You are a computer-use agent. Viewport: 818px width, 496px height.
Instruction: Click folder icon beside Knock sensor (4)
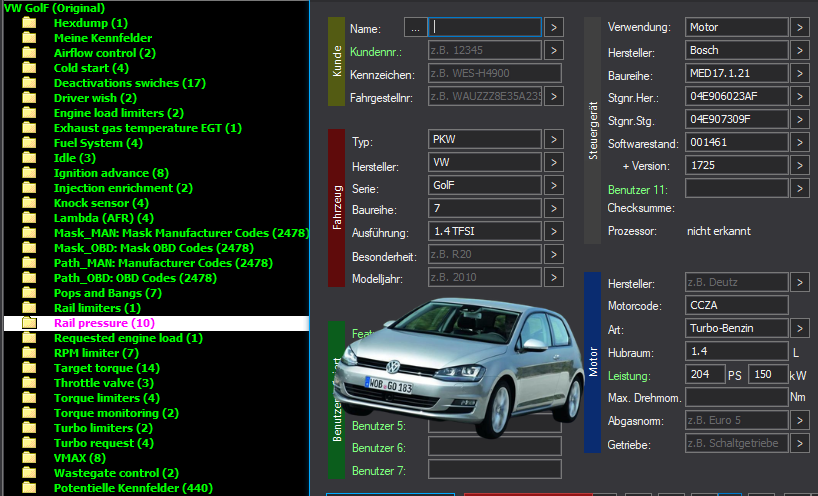29,203
